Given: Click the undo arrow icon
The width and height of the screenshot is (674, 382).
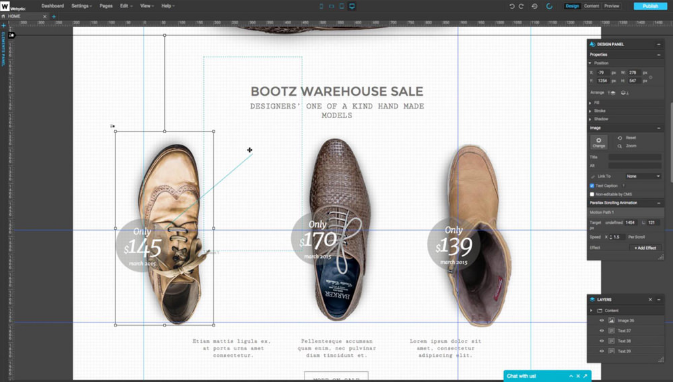Looking at the screenshot, I should tap(512, 6).
